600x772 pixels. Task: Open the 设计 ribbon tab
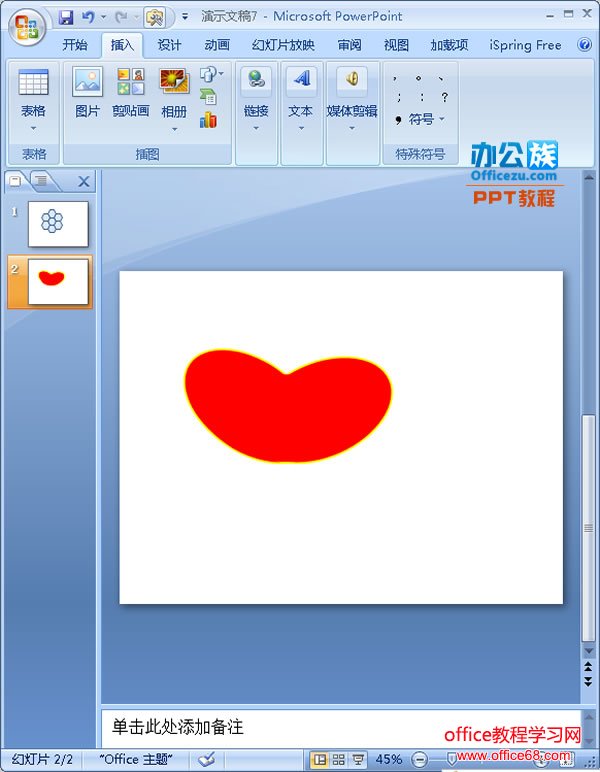point(169,45)
